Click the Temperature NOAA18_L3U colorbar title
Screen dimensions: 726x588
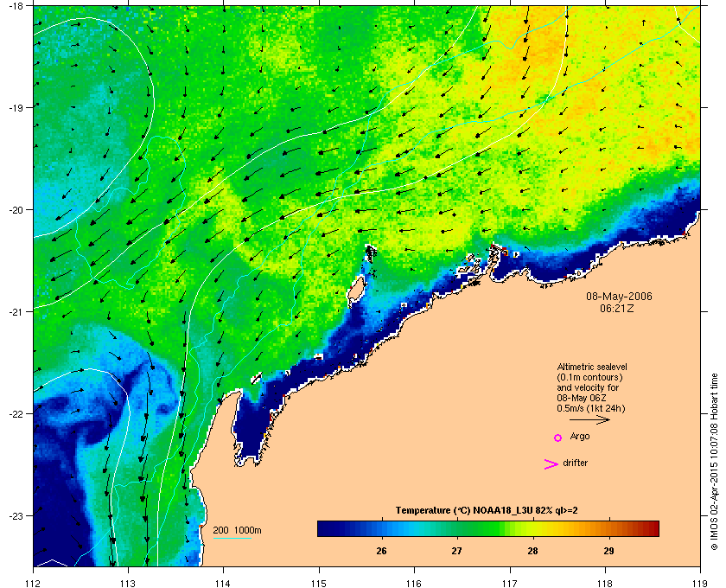487,511
